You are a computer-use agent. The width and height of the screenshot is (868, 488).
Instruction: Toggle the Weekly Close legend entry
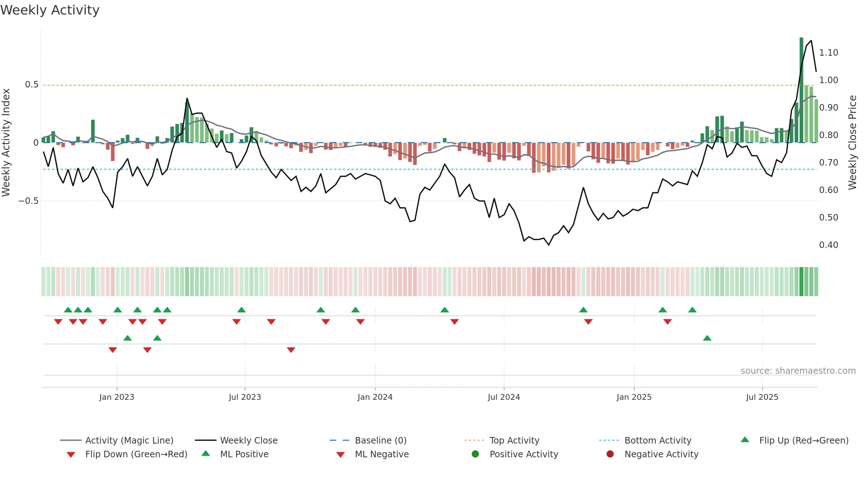[236, 440]
